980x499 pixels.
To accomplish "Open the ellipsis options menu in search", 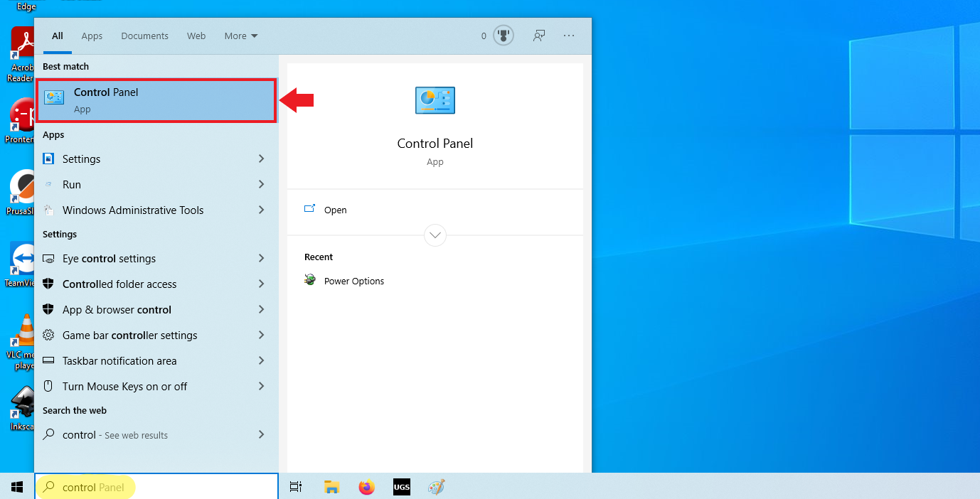I will 569,35.
